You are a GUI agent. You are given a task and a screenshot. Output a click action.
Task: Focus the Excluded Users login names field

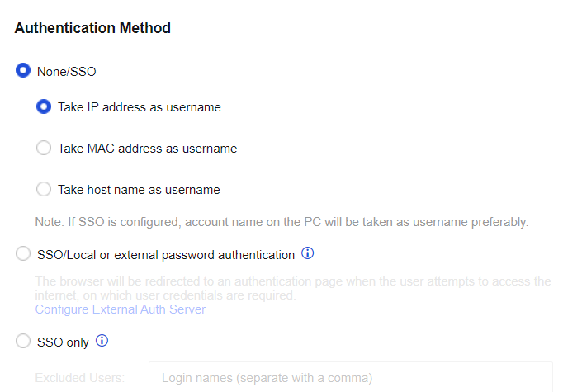pyautogui.click(x=350, y=378)
